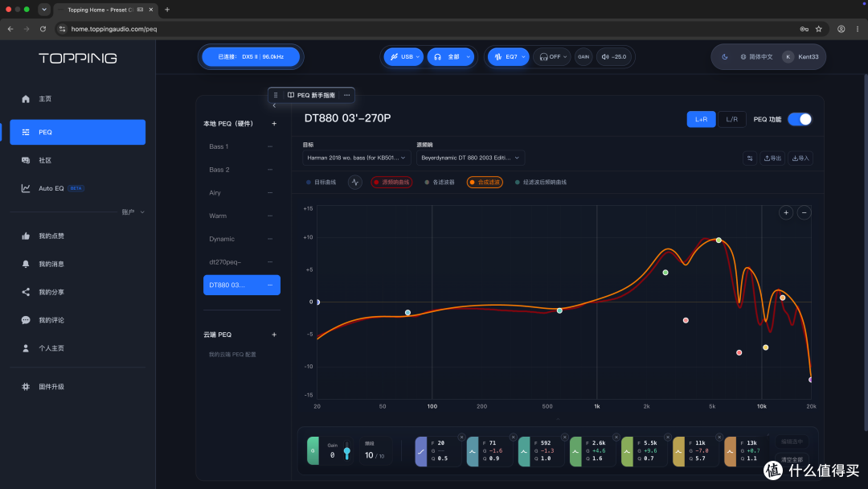
Task: Open the EQ7 preset dropdown
Action: (x=508, y=56)
